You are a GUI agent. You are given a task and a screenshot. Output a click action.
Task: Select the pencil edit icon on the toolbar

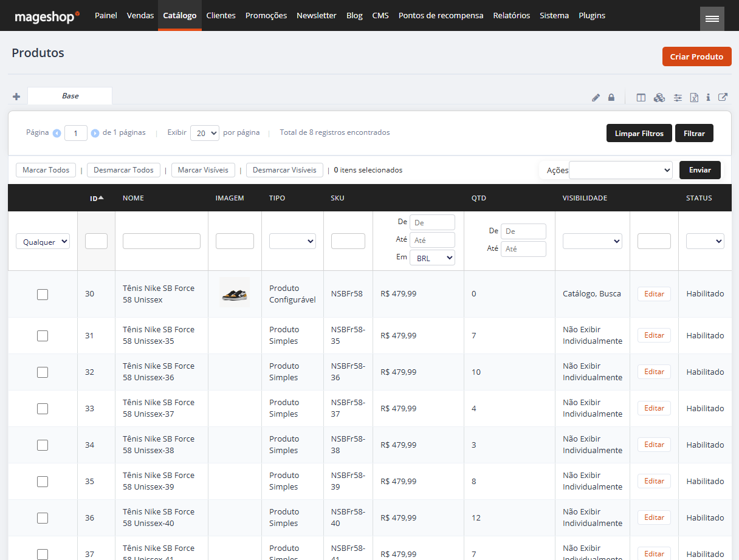[596, 97]
